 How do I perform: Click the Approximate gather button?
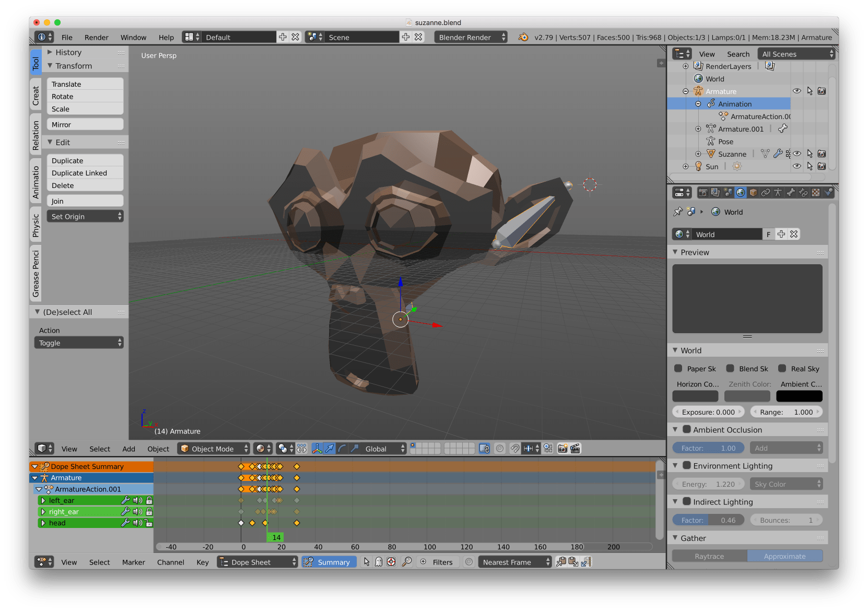coord(785,556)
